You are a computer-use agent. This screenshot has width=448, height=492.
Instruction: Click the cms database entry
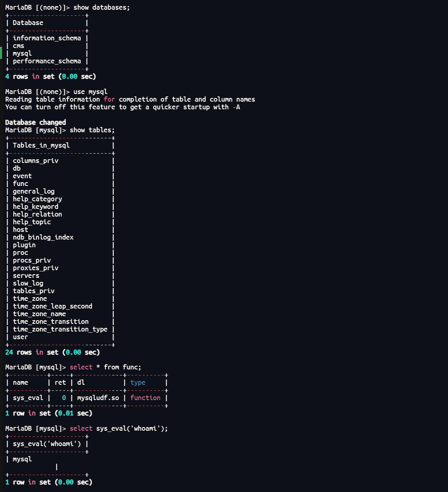19,46
